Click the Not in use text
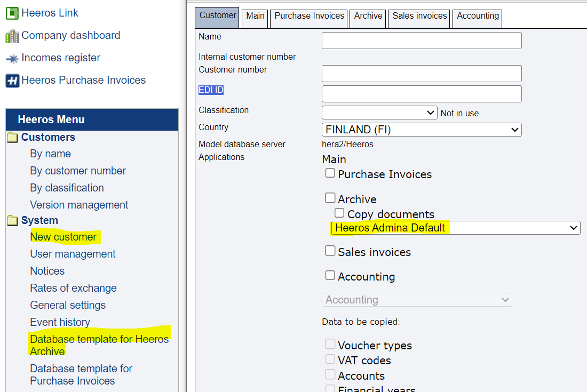Screen dimensions: 587x392 (x=459, y=114)
